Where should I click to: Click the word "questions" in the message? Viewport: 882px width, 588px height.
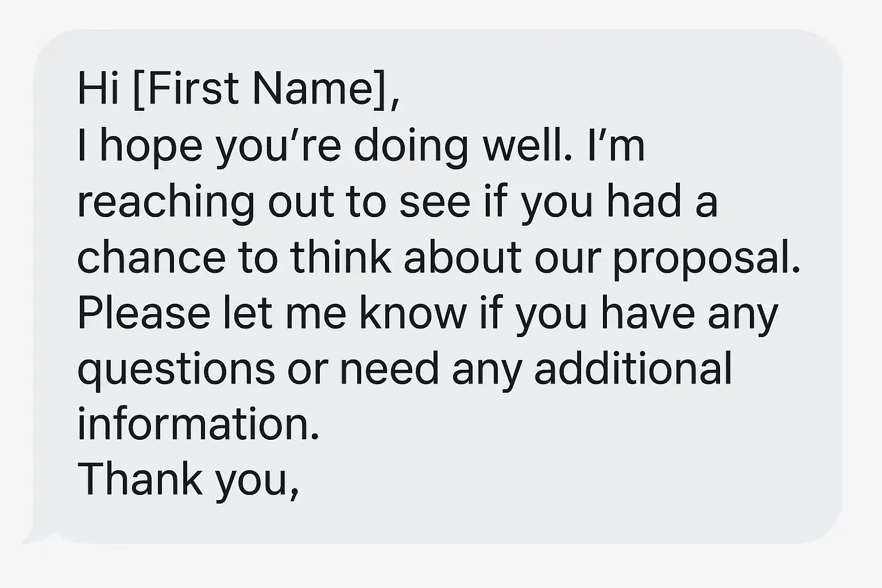[176, 370]
